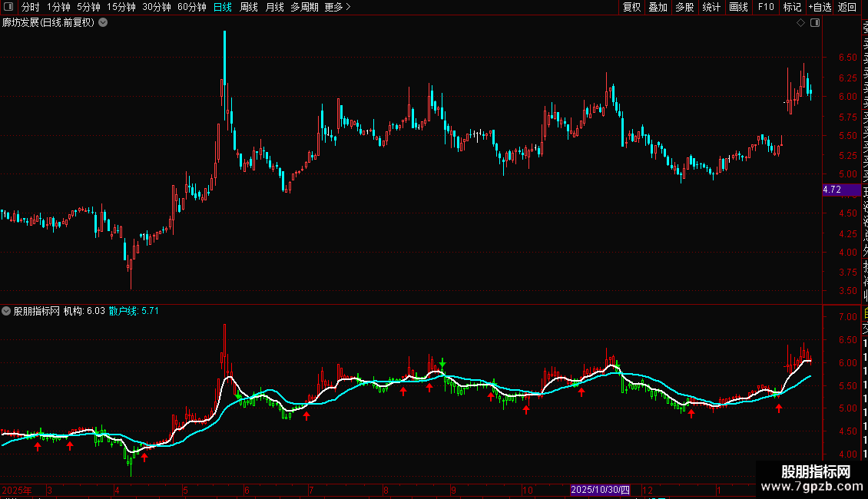The height and width of the screenshot is (499, 868).
Task: Click the 2025/10/30/四 date marker
Action: coord(600,490)
